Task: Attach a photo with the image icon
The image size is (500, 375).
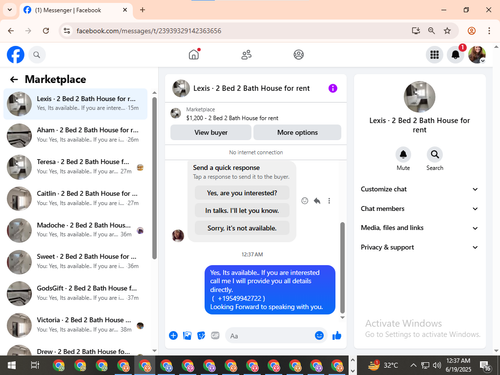Action: coord(187,335)
